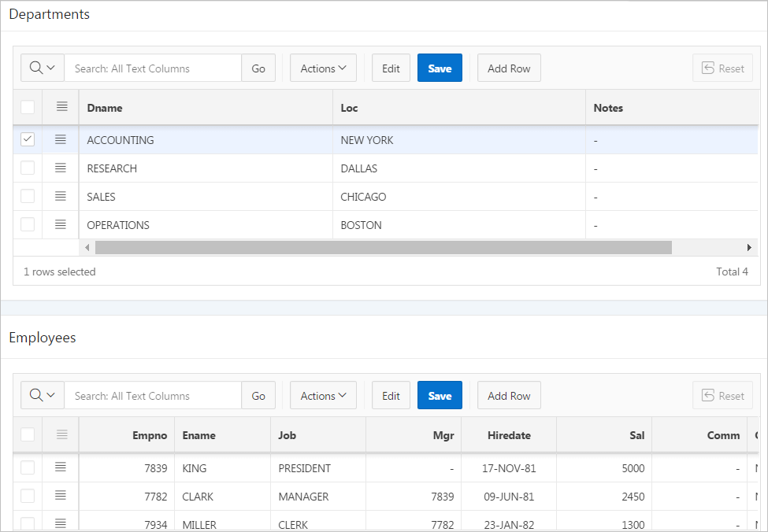768x532 pixels.
Task: Save changes in the Departments grid
Action: (440, 68)
